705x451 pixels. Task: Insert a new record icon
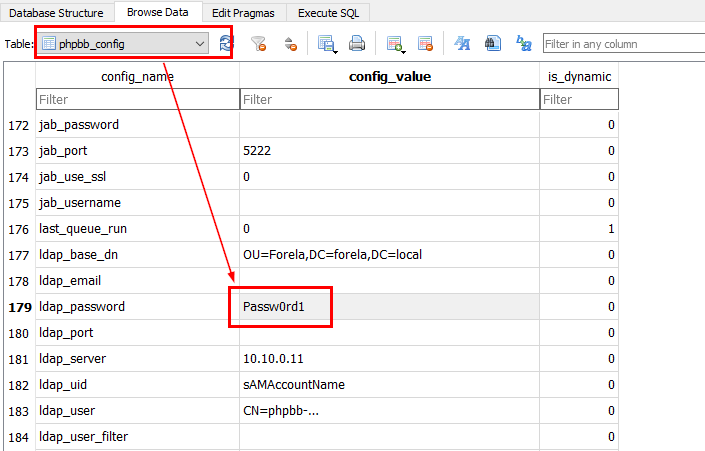(x=395, y=44)
